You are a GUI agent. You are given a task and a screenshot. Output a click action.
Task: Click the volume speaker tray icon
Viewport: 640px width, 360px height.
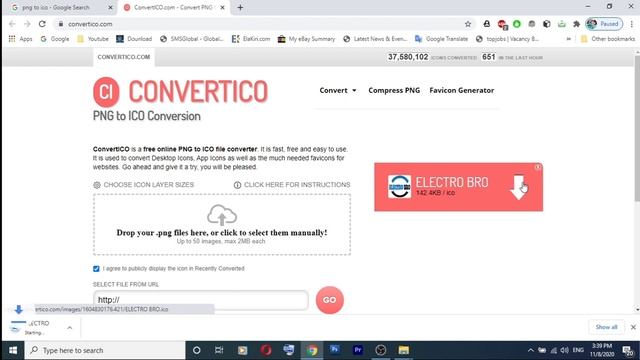[x=564, y=350]
